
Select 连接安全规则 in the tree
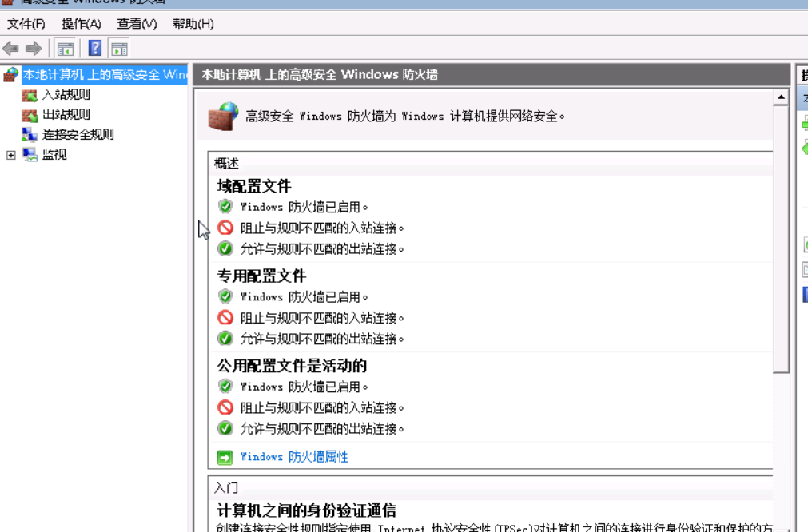coord(78,134)
